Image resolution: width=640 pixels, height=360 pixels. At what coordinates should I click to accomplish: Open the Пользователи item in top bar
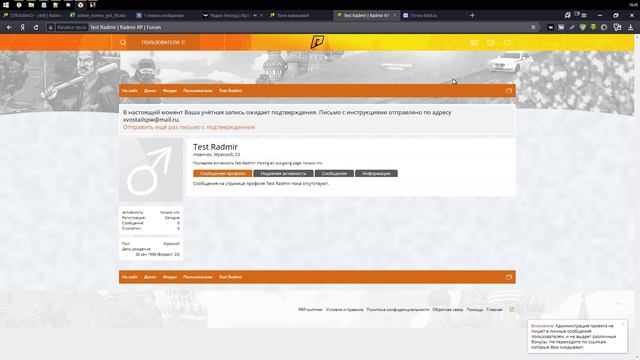(x=163, y=42)
